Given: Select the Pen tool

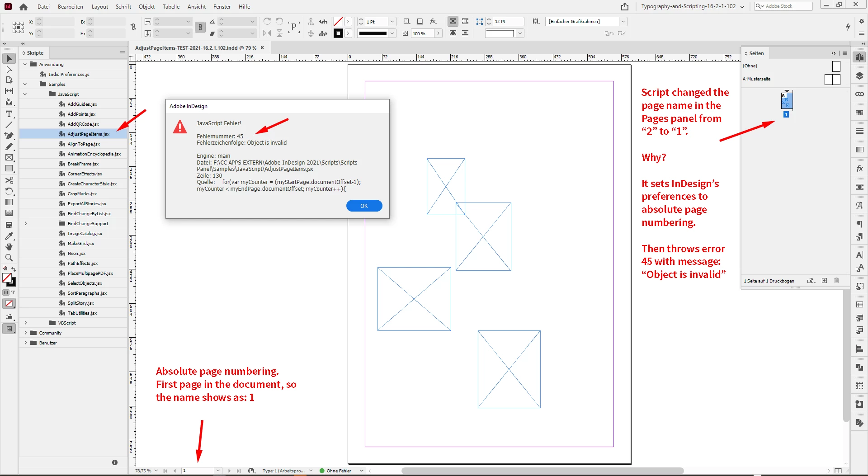Looking at the screenshot, I should pos(9,136).
